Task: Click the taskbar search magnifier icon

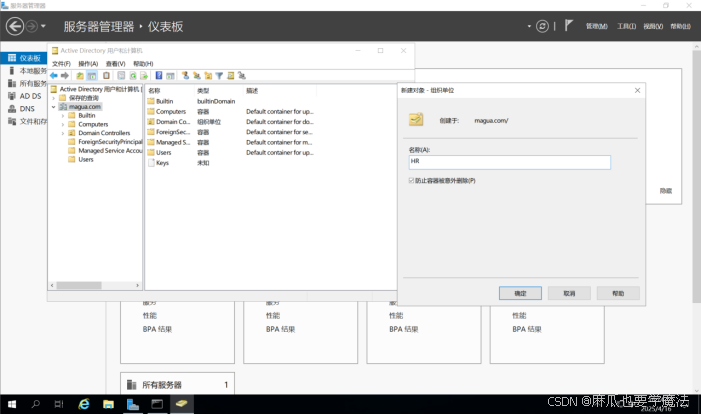Action: coord(36,404)
